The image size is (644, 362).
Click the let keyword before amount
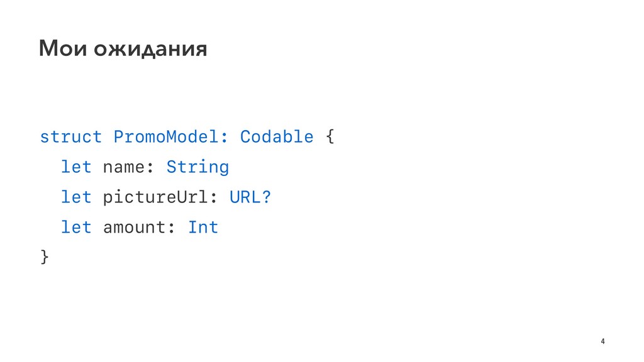[x=76, y=227]
